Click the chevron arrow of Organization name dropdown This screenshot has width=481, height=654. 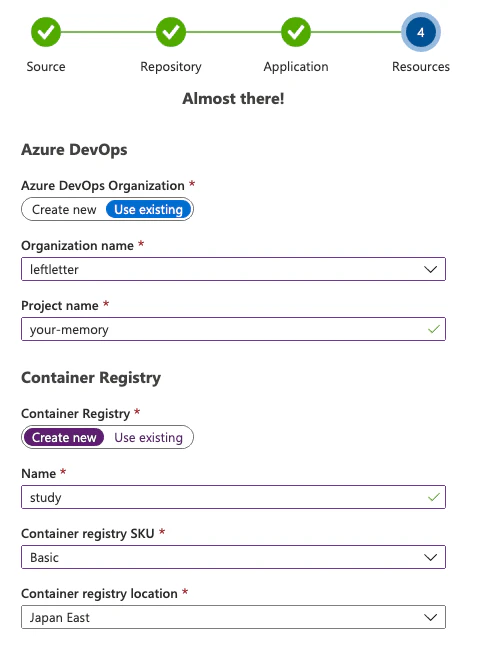coord(431,269)
